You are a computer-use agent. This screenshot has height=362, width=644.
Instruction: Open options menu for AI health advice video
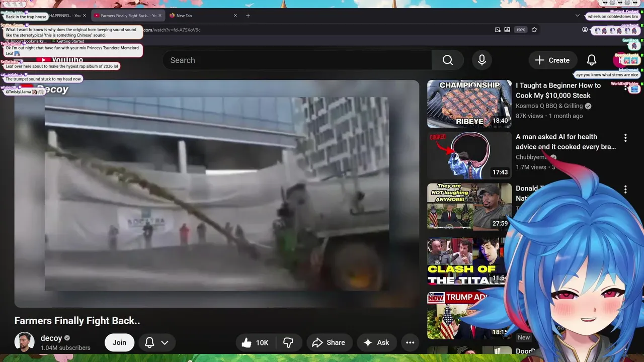pyautogui.click(x=625, y=138)
